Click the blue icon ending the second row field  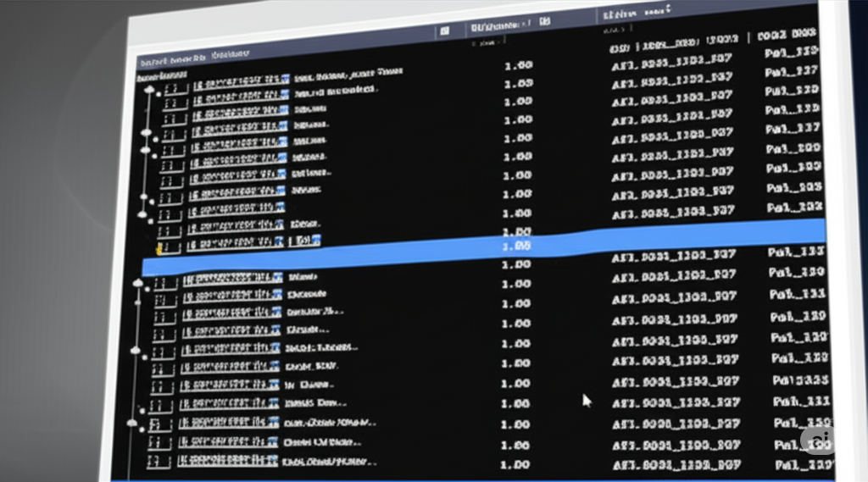coord(285,95)
